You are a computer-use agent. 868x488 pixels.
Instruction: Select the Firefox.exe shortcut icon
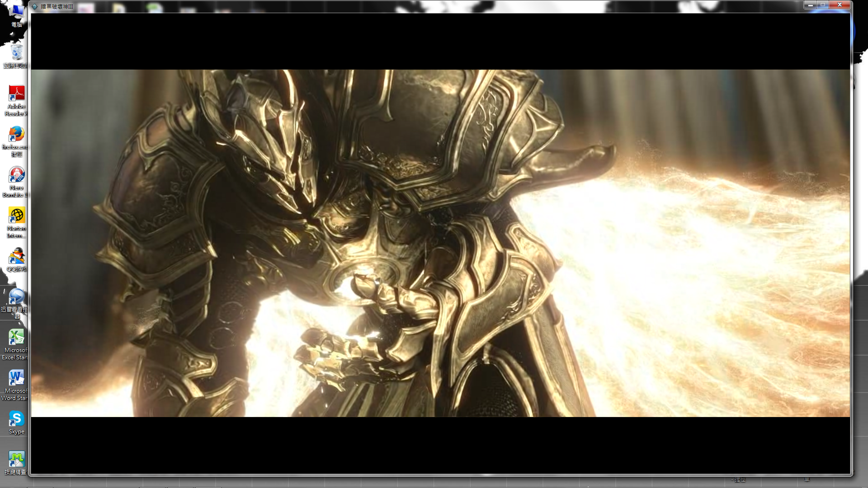click(17, 135)
